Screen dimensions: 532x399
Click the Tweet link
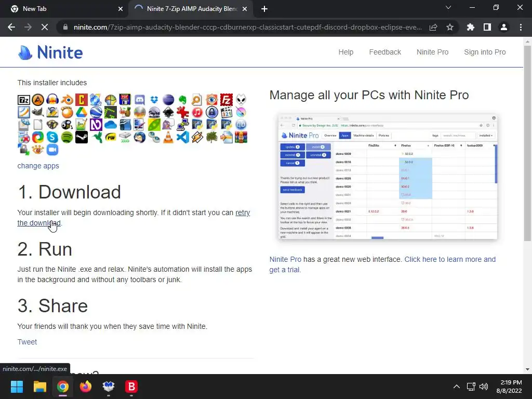click(27, 342)
